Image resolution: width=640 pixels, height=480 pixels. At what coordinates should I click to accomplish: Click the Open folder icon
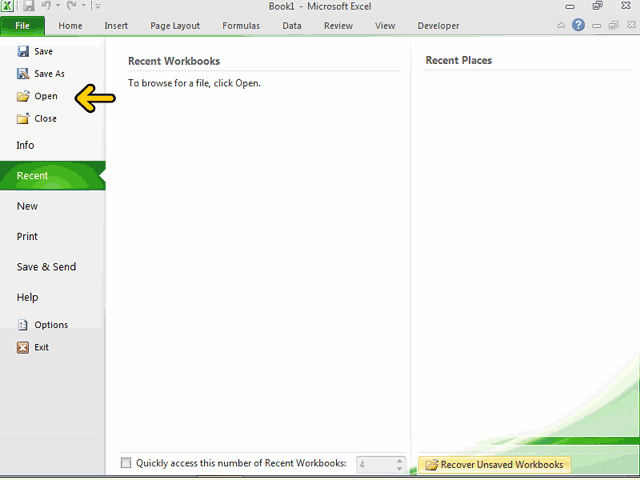click(23, 96)
